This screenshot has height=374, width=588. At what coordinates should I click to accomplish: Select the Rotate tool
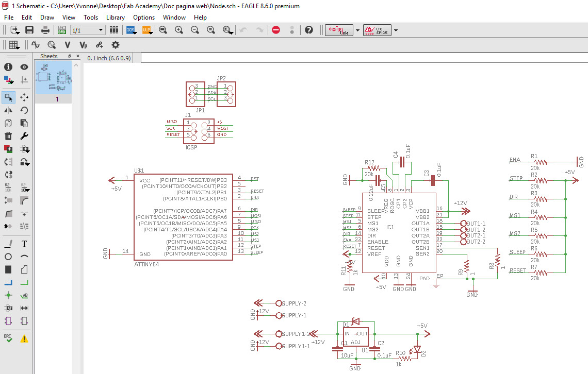coord(24,110)
